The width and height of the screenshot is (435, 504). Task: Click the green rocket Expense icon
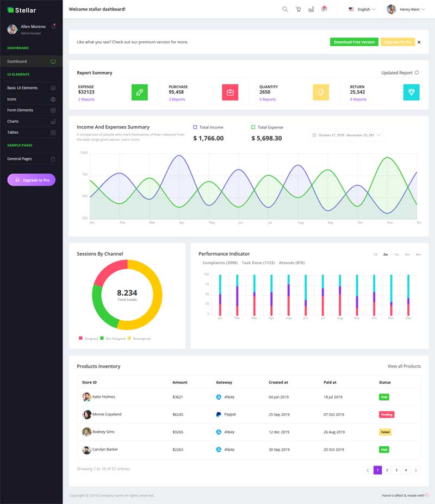140,92
